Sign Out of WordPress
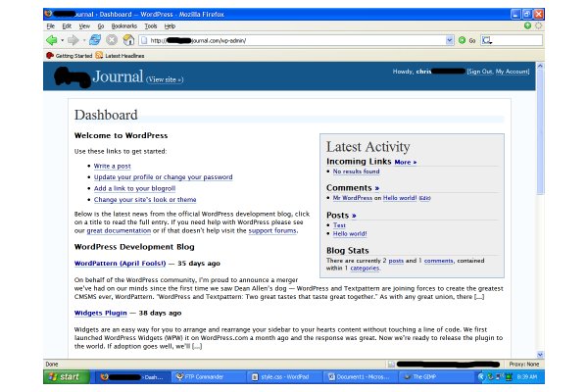Viewport: 588px width, 392px height. [480, 72]
